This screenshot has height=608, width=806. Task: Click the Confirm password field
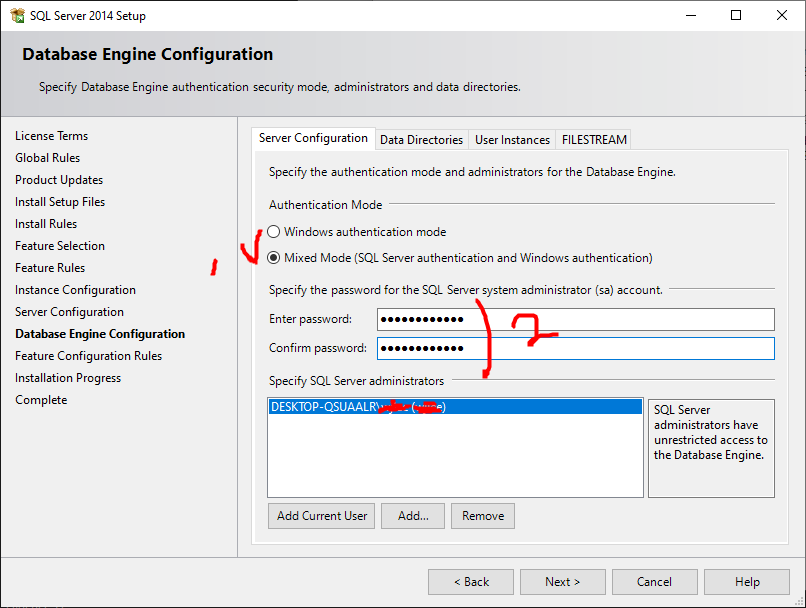[575, 348]
